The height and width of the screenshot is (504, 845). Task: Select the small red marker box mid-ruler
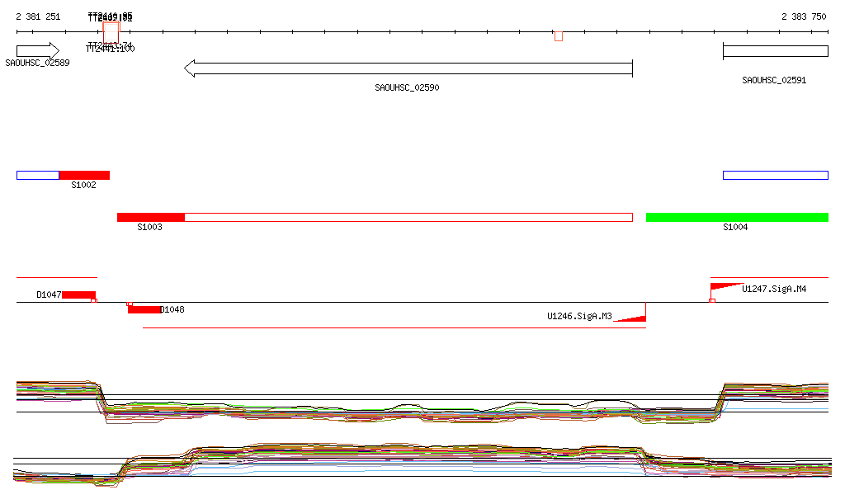tap(559, 36)
